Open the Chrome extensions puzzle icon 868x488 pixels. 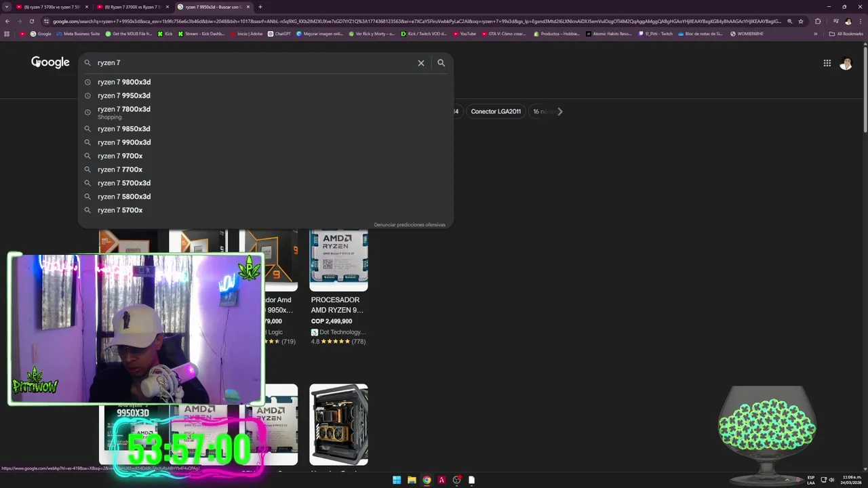[x=818, y=21]
